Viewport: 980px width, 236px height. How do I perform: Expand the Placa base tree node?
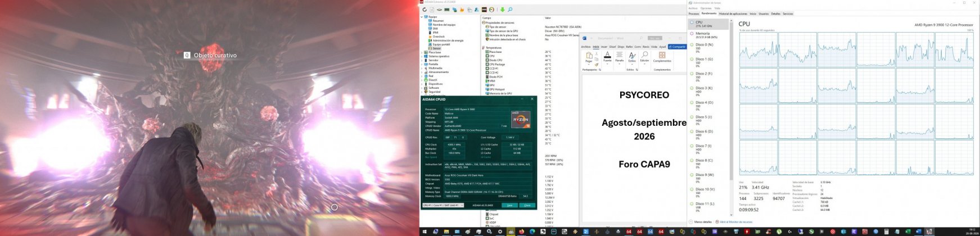click(422, 52)
